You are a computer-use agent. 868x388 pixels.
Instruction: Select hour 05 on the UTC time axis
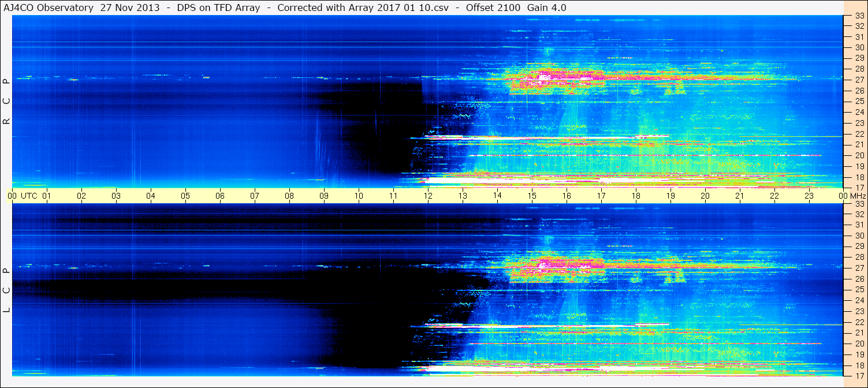185,196
